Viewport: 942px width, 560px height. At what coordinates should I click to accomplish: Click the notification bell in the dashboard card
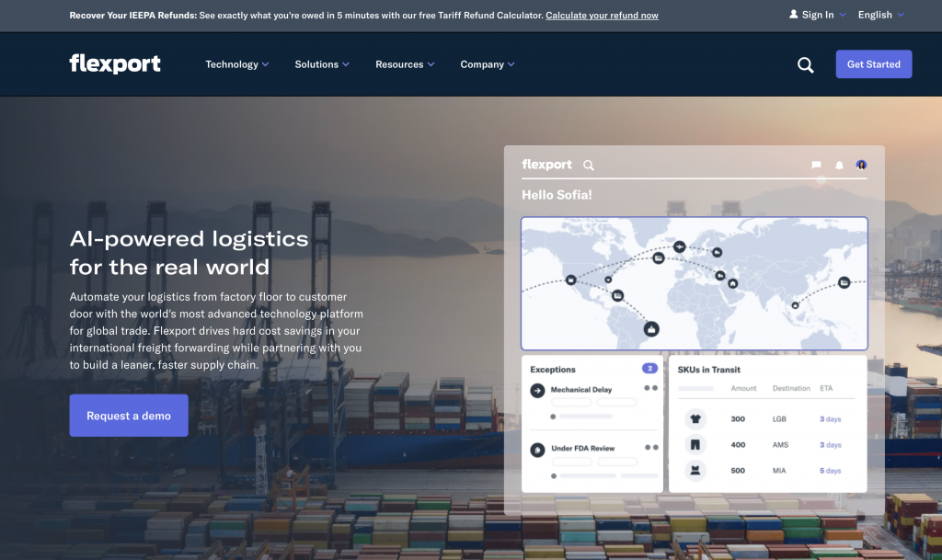pyautogui.click(x=839, y=166)
